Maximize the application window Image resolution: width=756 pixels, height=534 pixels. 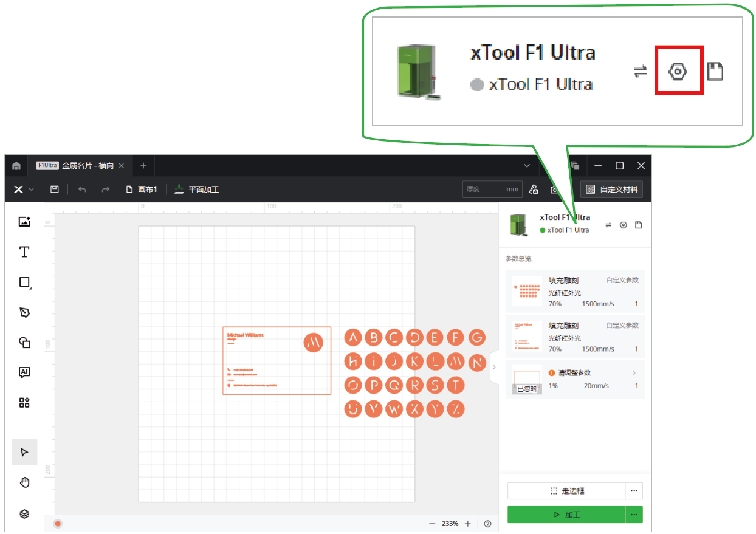pos(620,166)
